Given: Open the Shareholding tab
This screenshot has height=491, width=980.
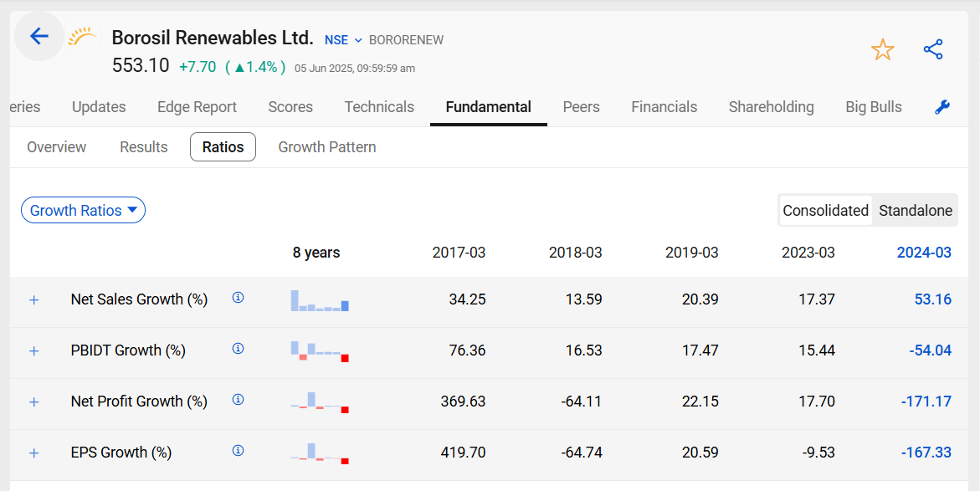Looking at the screenshot, I should coord(772,107).
